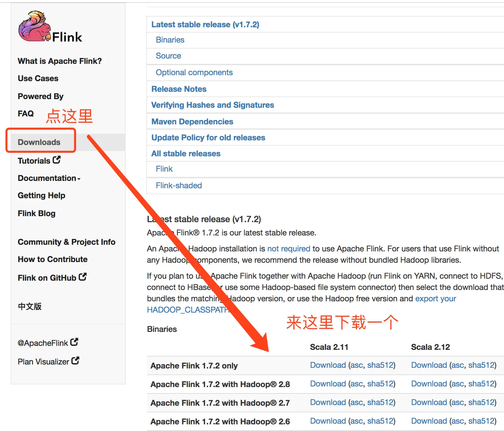Jump to All stable releases section
This screenshot has height=431, width=504.
[x=186, y=154]
